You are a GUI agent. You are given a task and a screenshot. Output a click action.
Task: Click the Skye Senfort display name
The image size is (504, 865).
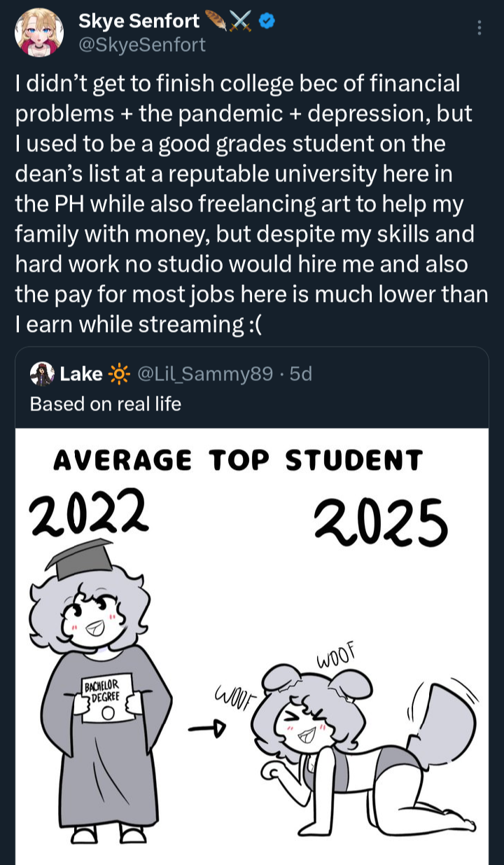[139, 22]
